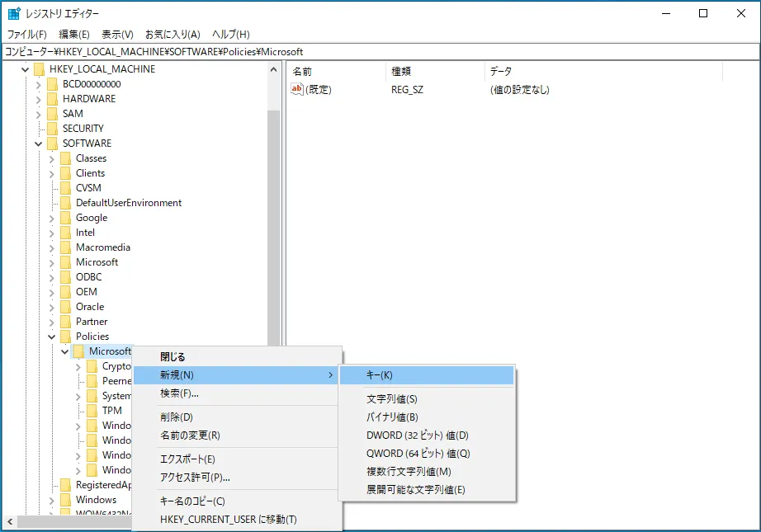Open the 編集(E) menu
Screen dimensions: 761x532
[74, 35]
